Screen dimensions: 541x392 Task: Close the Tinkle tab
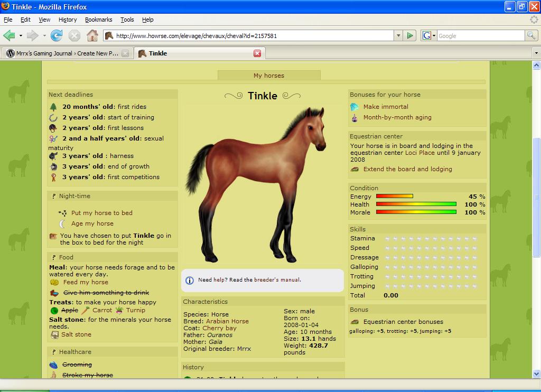click(257, 53)
